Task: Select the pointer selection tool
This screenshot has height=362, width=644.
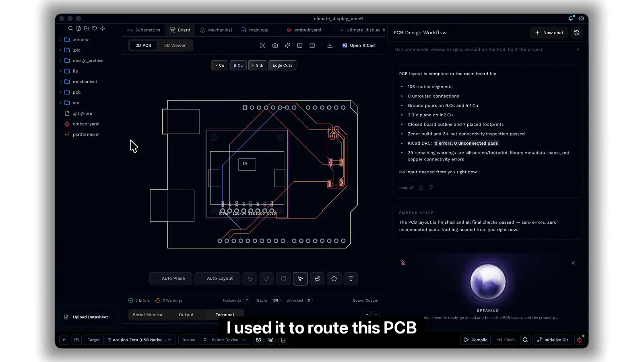Action: [300, 279]
